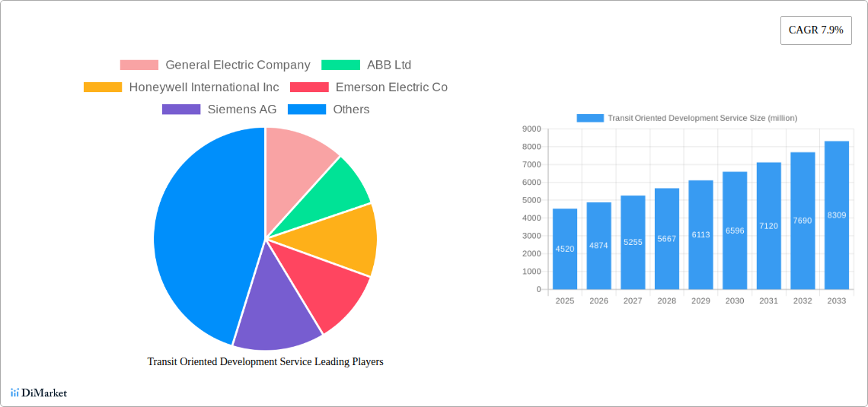
Task: Click the Transit Oriented Development Service Leading Players caption
Action: 265,362
